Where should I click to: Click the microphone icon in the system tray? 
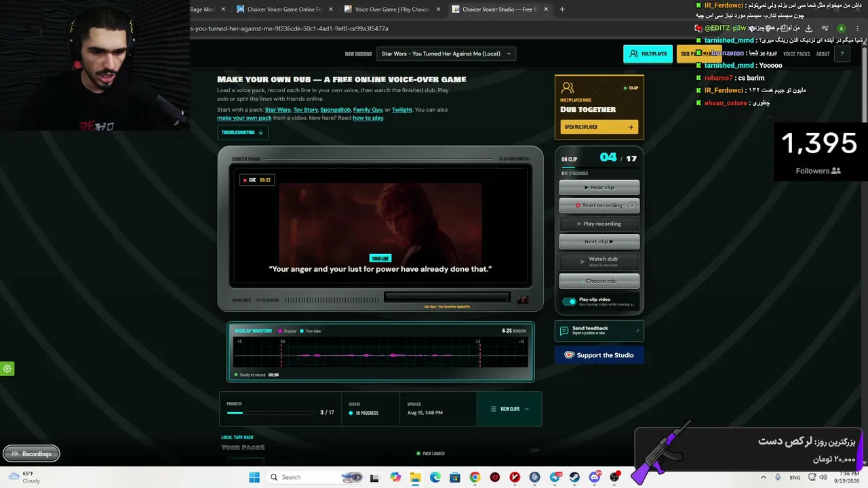pyautogui.click(x=778, y=477)
